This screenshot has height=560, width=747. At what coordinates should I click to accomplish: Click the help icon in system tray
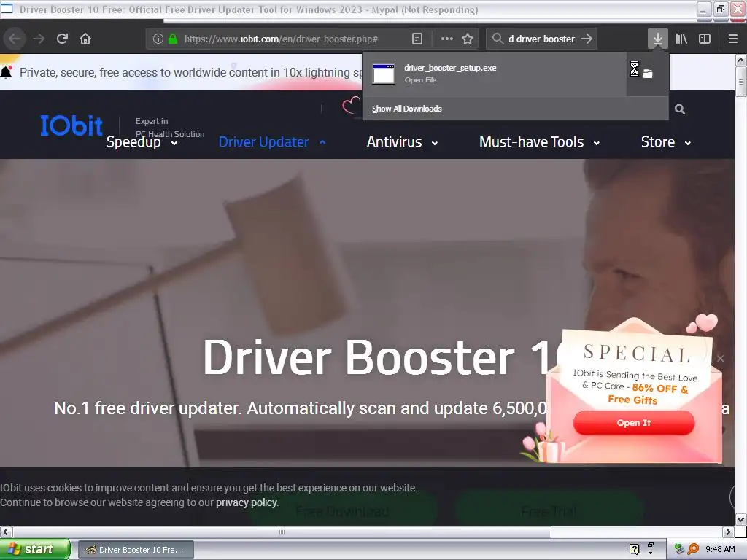634,549
